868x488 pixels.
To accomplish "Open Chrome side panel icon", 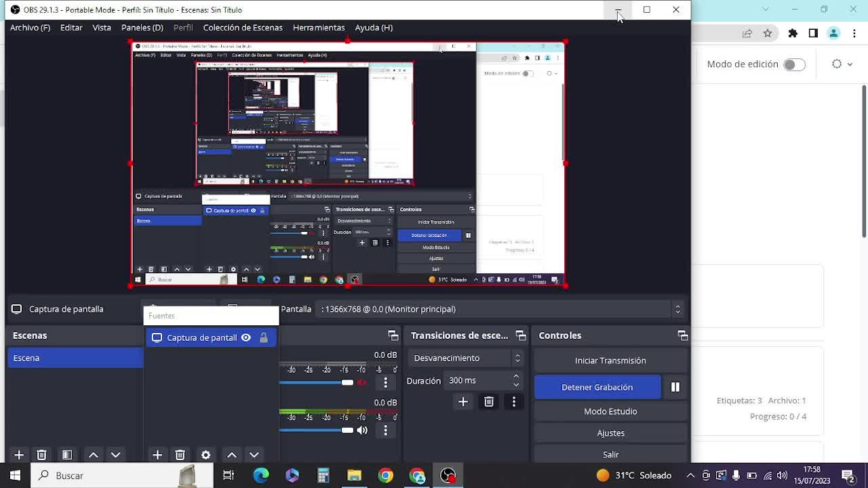I will click(813, 33).
